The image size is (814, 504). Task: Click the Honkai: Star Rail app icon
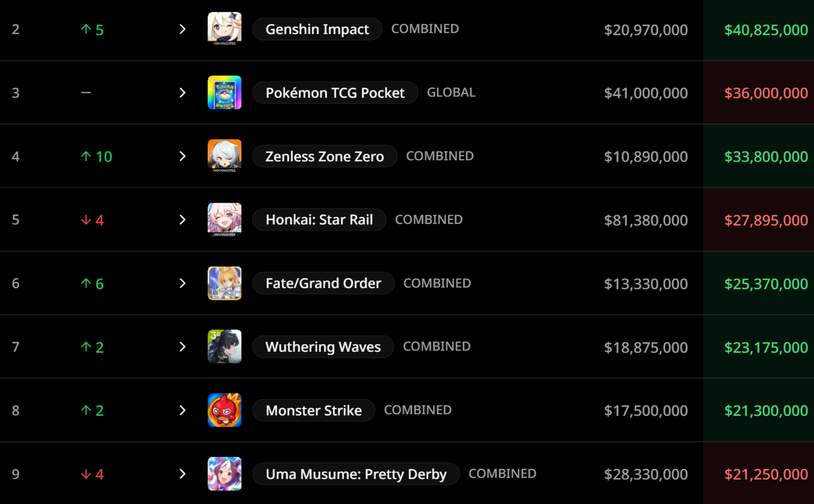pos(224,220)
